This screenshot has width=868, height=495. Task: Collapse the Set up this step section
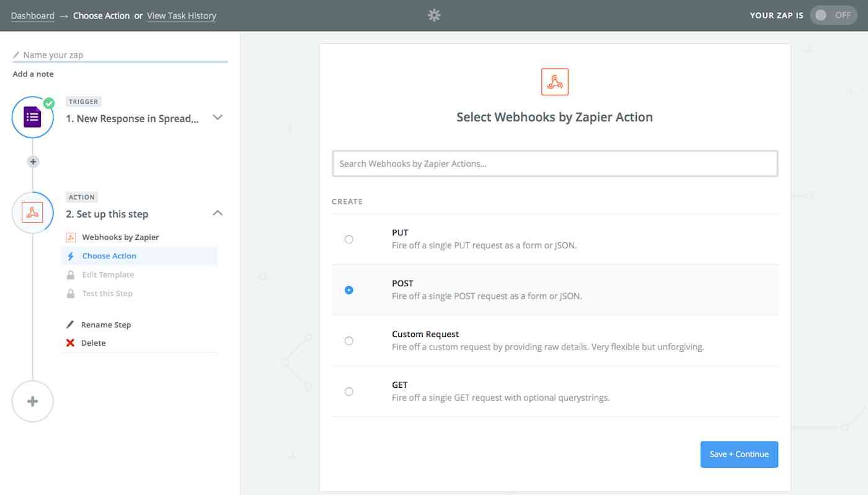click(x=217, y=212)
